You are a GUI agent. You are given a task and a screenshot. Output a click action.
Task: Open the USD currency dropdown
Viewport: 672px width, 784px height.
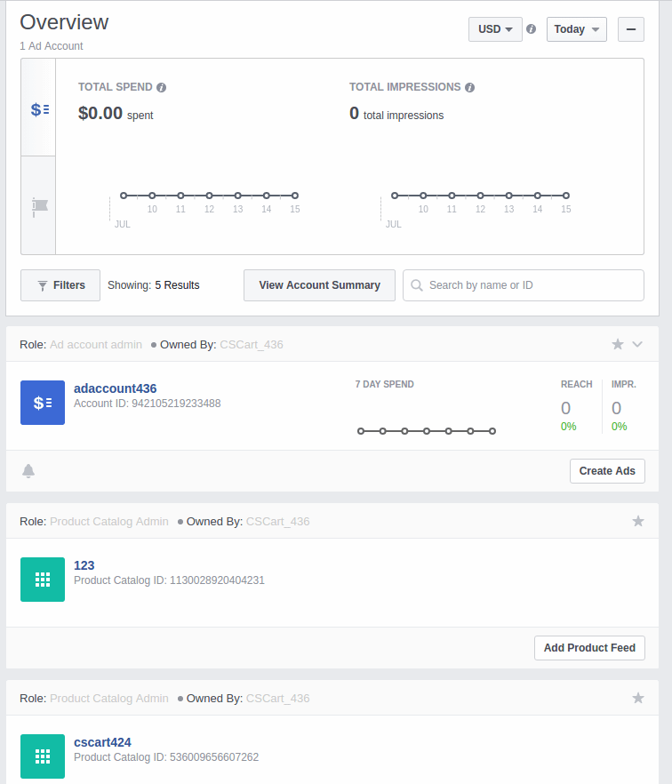[x=494, y=28]
